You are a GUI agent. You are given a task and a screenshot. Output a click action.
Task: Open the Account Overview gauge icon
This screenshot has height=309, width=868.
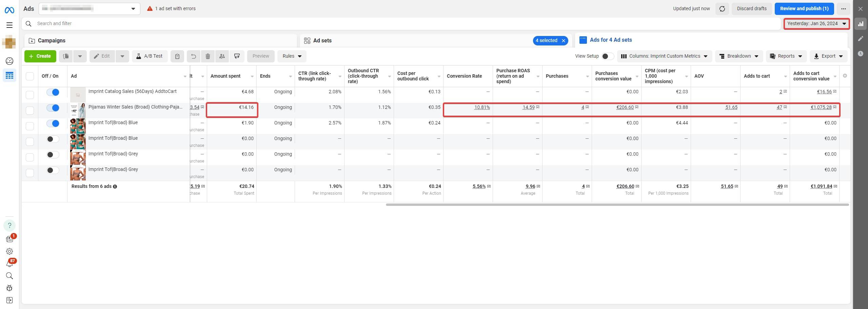[9, 61]
